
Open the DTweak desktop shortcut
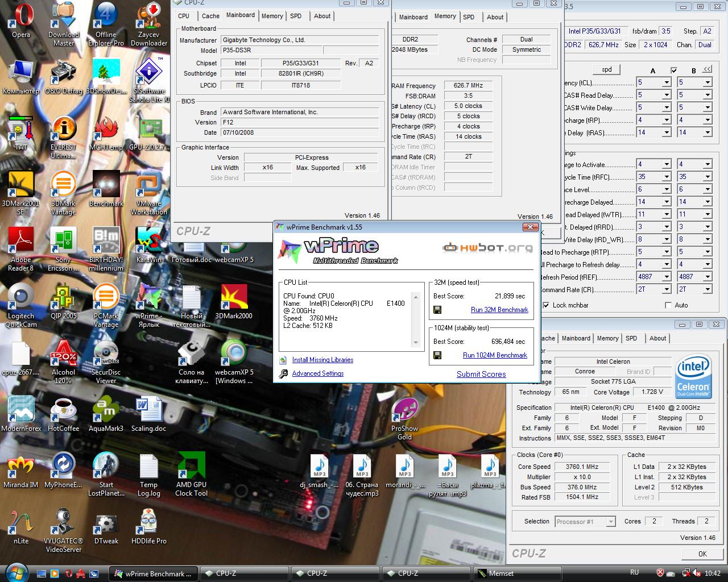(106, 527)
